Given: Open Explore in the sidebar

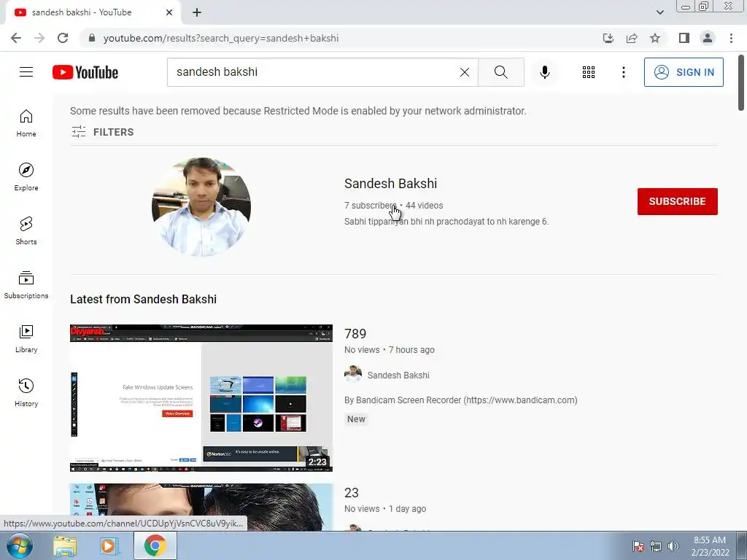Looking at the screenshot, I should pyautogui.click(x=26, y=177).
